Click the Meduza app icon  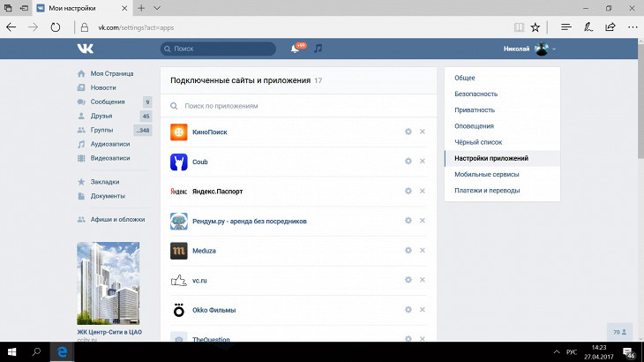pos(179,251)
